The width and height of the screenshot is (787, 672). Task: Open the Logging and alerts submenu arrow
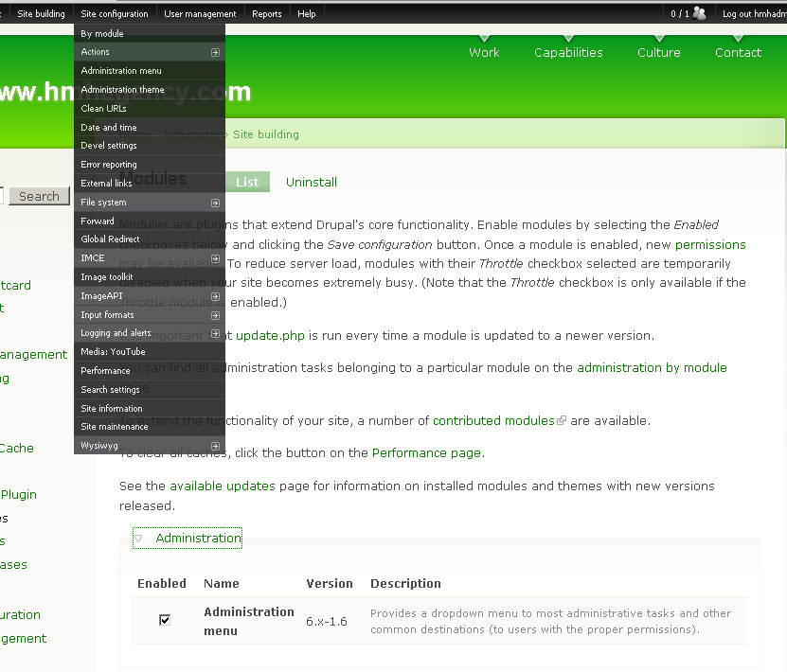pos(217,332)
